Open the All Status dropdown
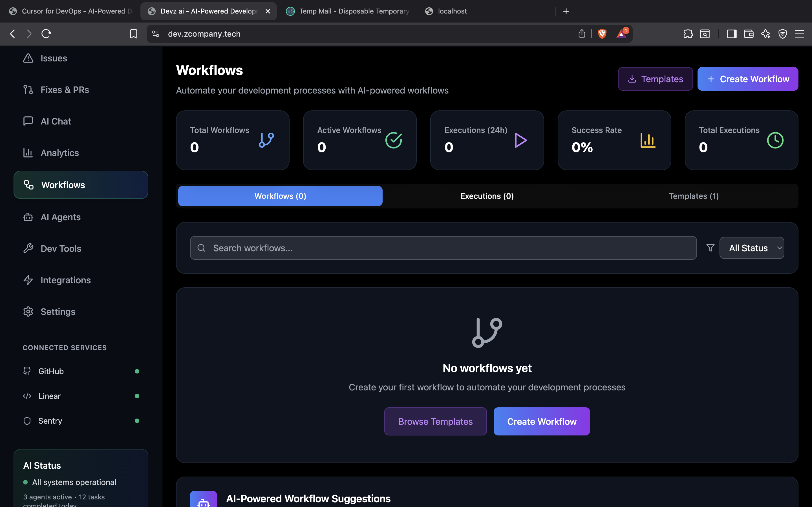The height and width of the screenshot is (507, 812). point(752,248)
